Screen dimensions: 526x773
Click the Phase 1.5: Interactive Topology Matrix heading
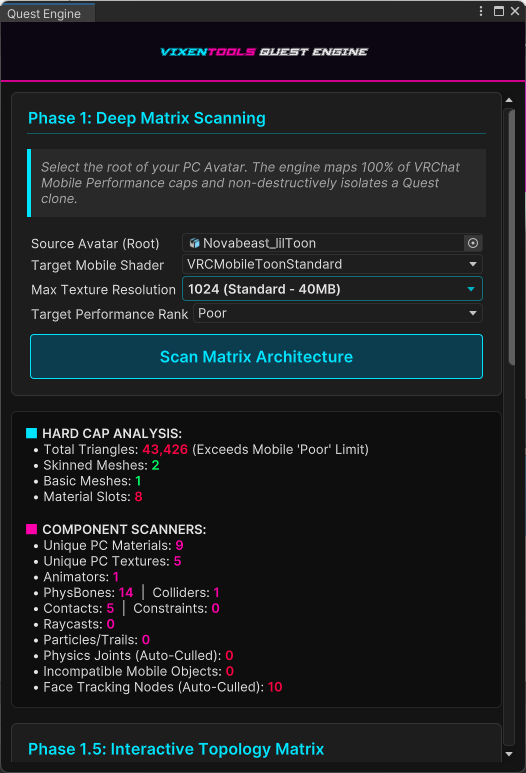[176, 749]
